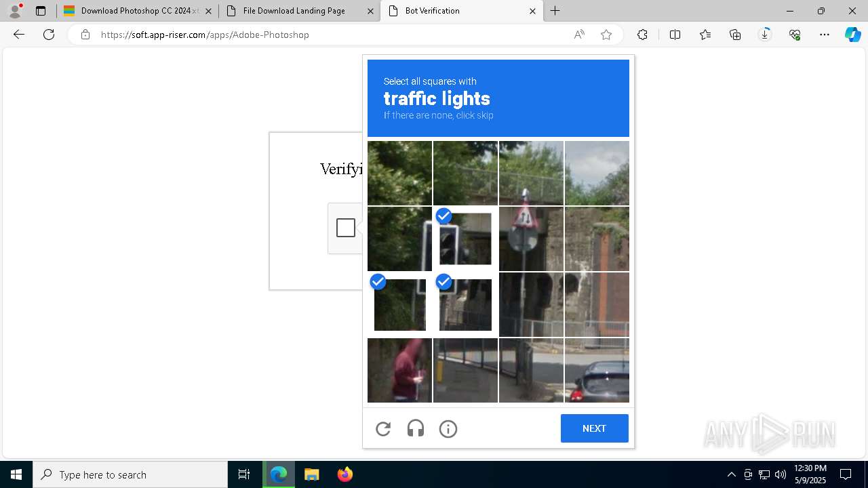Tick the bot verification checkbox
The height and width of the screenshot is (488, 868).
click(x=346, y=228)
